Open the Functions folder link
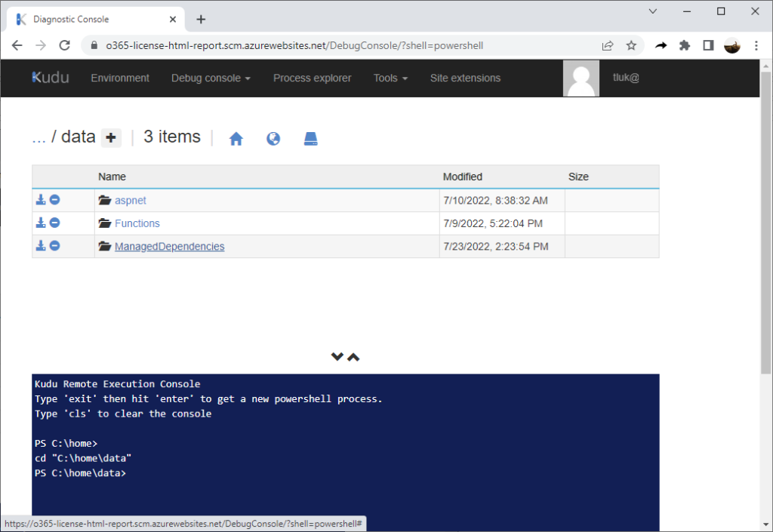Screen dimensions: 773x532 point(137,223)
